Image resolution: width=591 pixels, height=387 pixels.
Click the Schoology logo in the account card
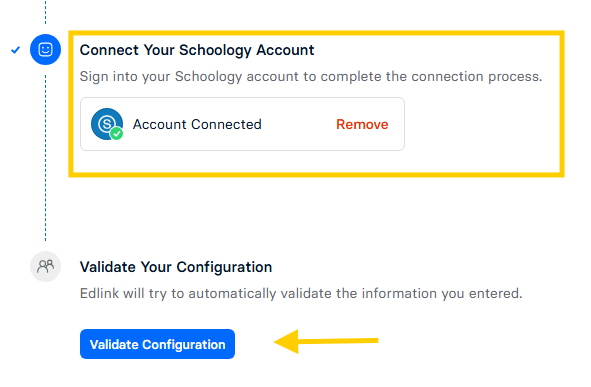(x=107, y=124)
